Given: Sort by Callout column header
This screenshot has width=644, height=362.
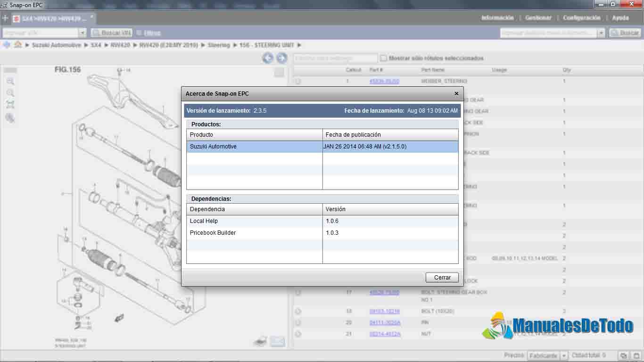Looking at the screenshot, I should (x=354, y=70).
